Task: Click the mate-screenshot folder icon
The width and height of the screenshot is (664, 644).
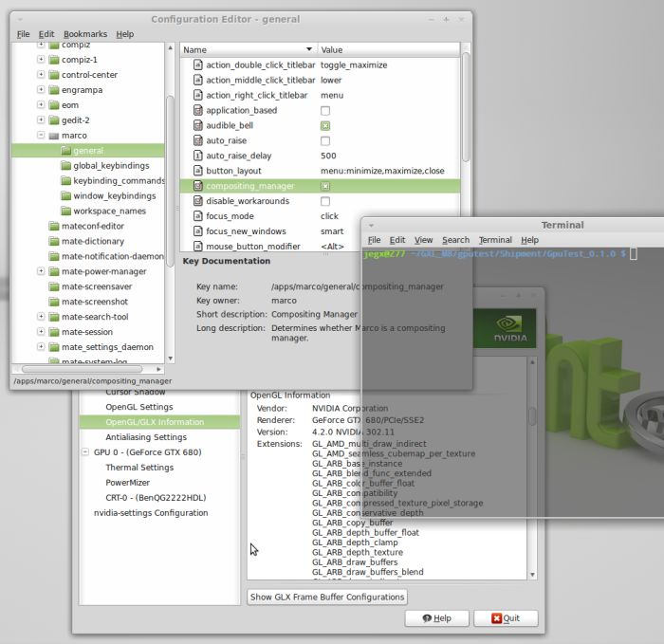Action: click(54, 302)
